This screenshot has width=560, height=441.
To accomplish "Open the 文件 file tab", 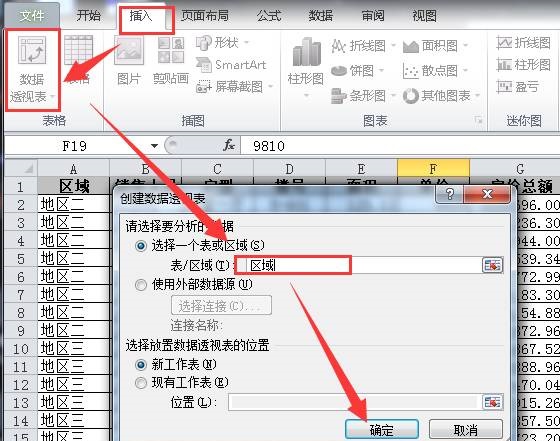I will [x=32, y=15].
